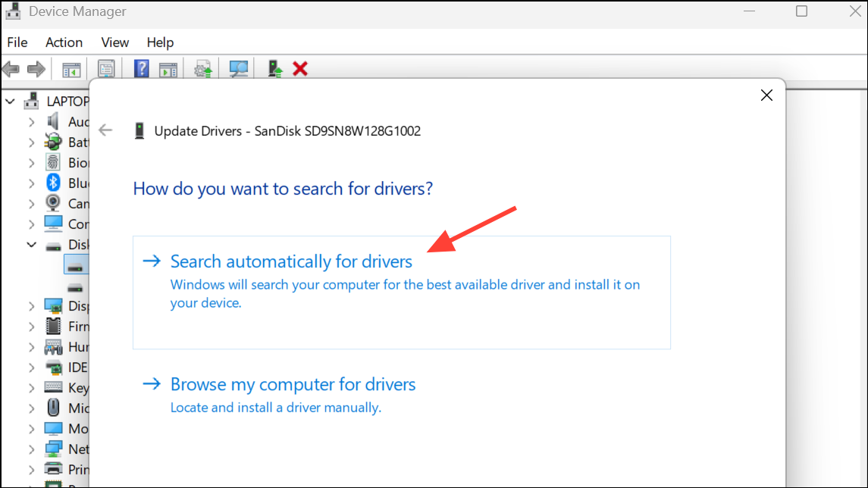Image resolution: width=868 pixels, height=488 pixels.
Task: Select the Mice category icon
Action: pyautogui.click(x=53, y=408)
